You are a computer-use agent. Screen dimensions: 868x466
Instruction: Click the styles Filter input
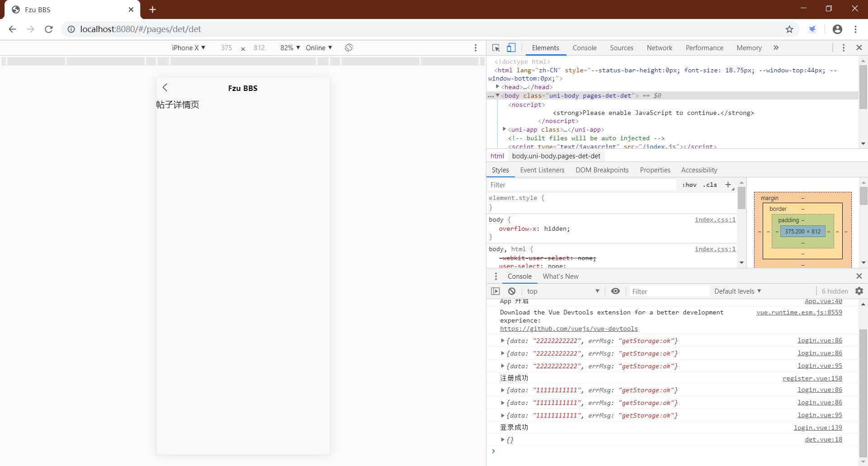coord(582,185)
